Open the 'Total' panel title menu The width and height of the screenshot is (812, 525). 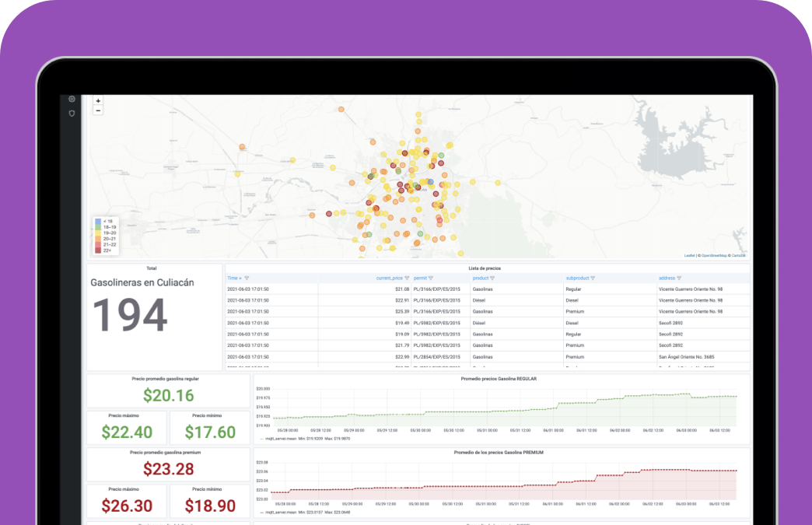tap(151, 268)
